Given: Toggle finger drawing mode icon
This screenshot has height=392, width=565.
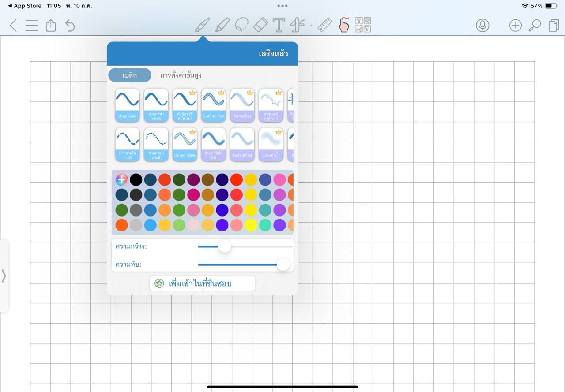Looking at the screenshot, I should click(344, 25).
